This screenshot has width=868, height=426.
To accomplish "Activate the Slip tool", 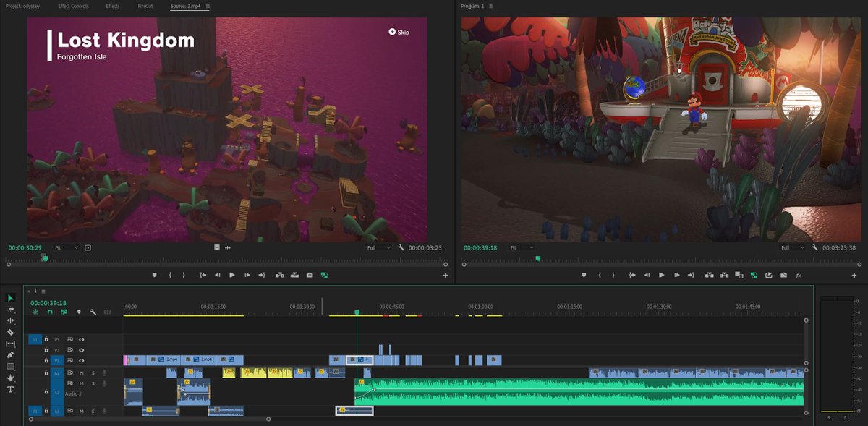I will (x=11, y=344).
